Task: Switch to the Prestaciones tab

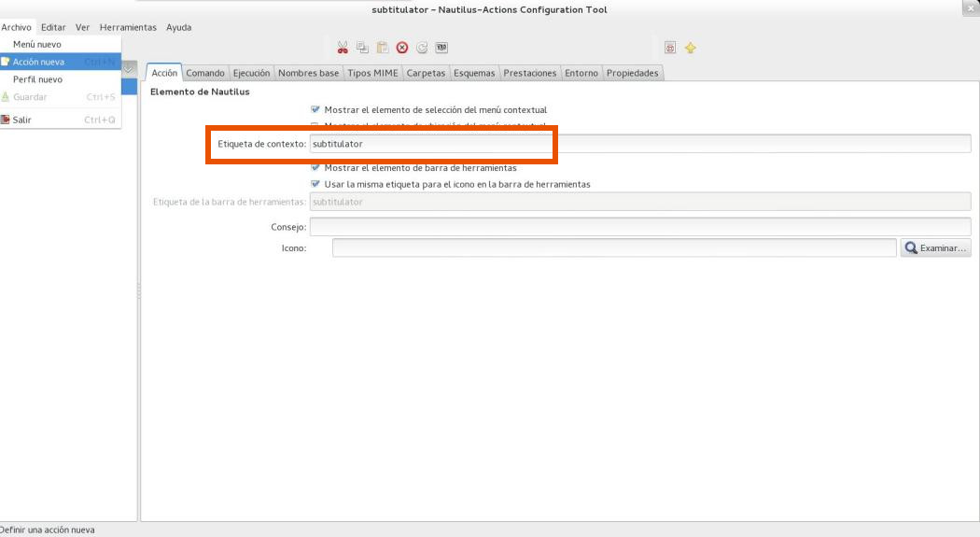Action: pos(529,73)
